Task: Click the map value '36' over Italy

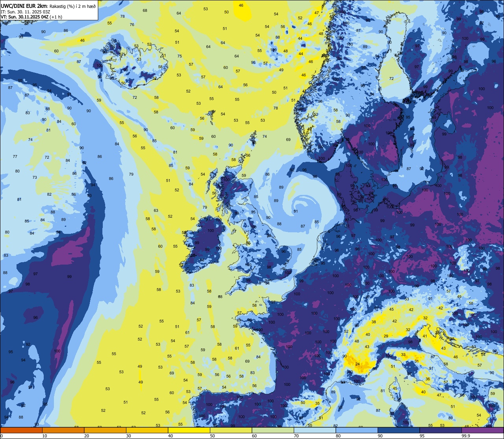Action: point(428,379)
